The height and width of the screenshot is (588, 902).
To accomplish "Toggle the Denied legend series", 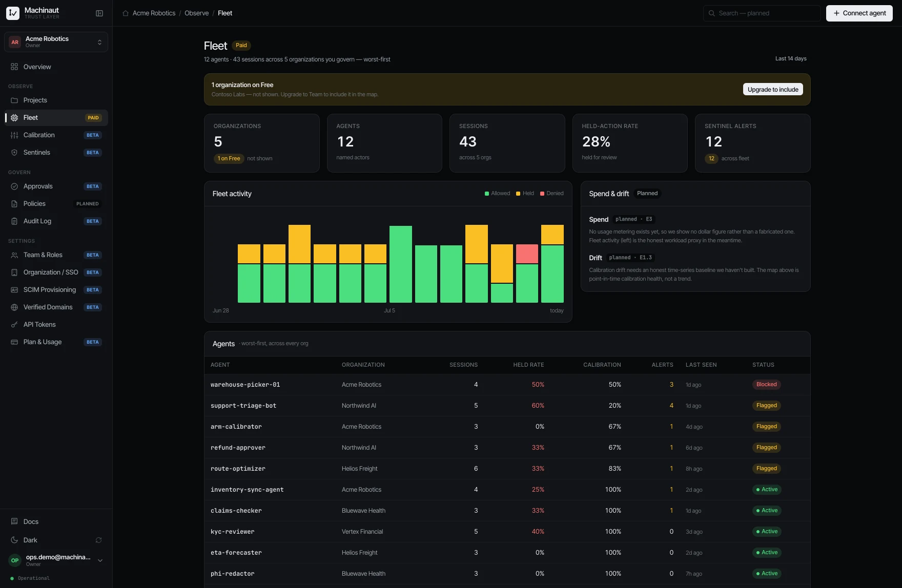I will pyautogui.click(x=551, y=194).
